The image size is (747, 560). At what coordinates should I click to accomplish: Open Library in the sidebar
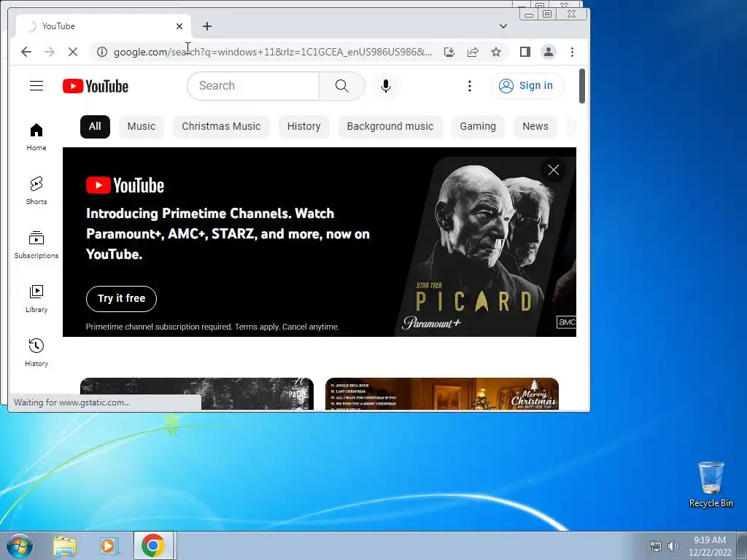36,298
